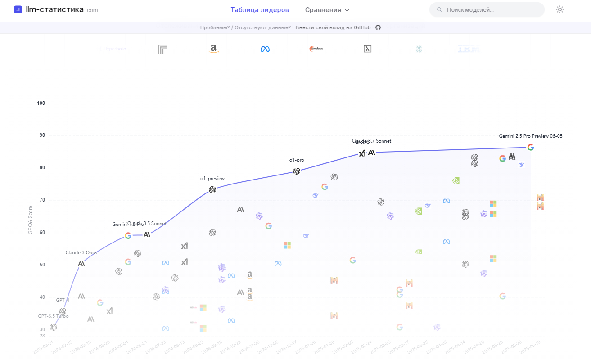Select the Claude 3.5 Sonnet data point
The width and height of the screenshot is (591, 364).
147,234
